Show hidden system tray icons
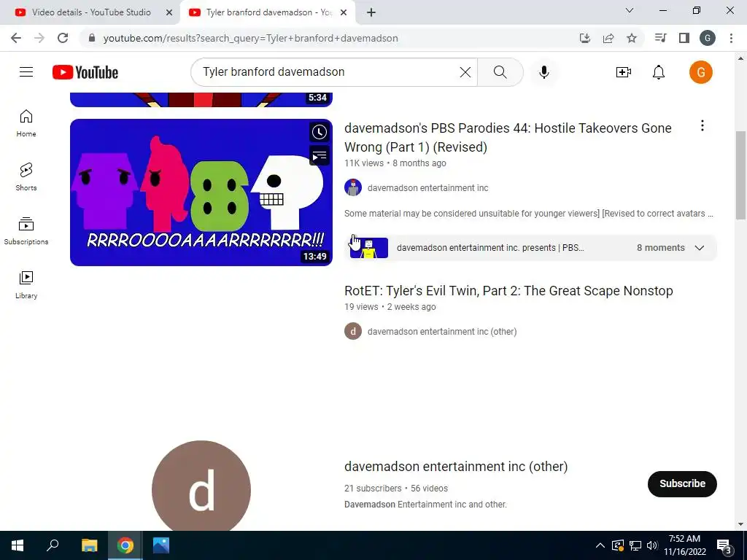Viewport: 747px width, 560px height. click(600, 545)
